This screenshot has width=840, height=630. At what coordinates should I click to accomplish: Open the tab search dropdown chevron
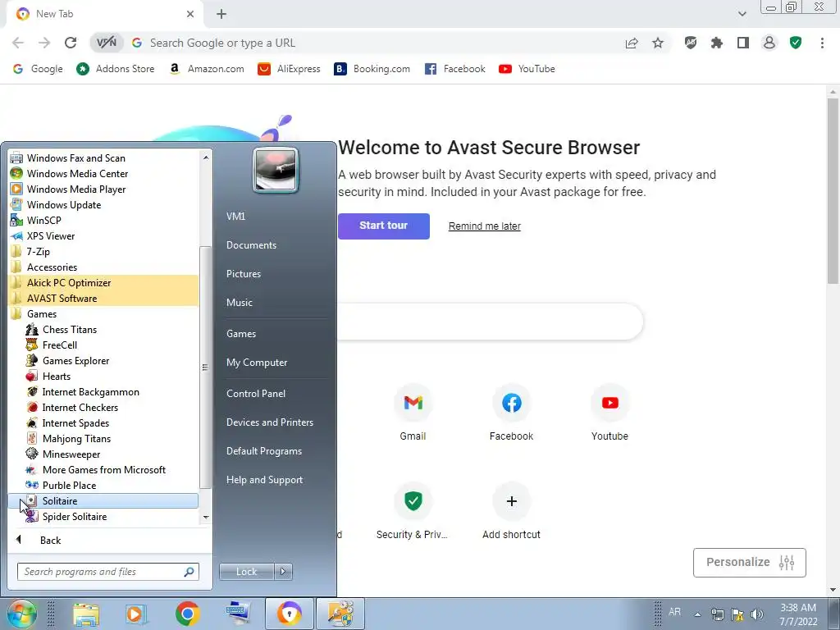[742, 14]
